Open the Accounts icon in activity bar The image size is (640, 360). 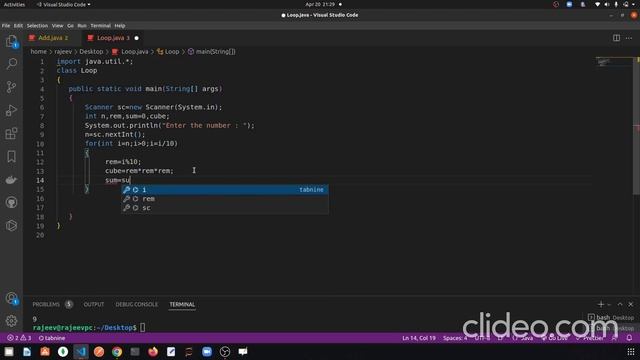(x=11, y=298)
